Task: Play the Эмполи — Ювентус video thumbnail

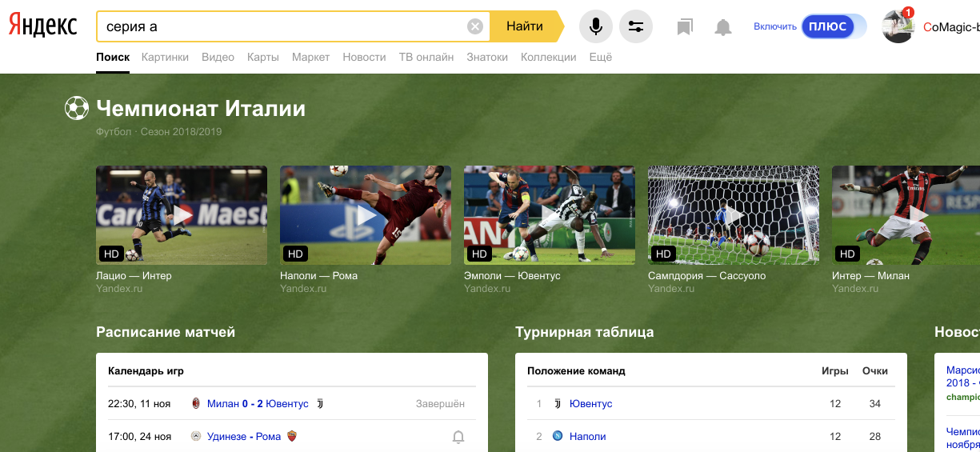Action: [x=550, y=215]
